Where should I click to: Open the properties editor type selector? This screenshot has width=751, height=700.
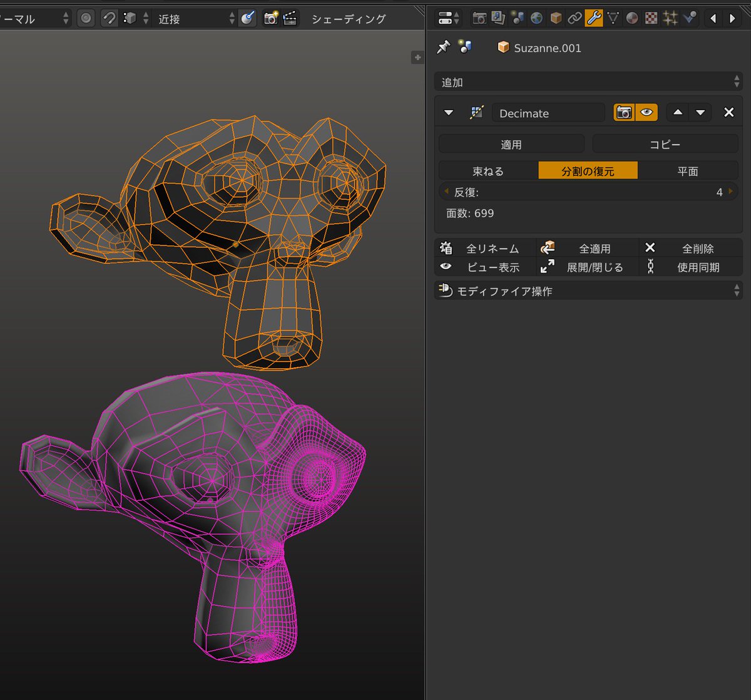[x=448, y=18]
